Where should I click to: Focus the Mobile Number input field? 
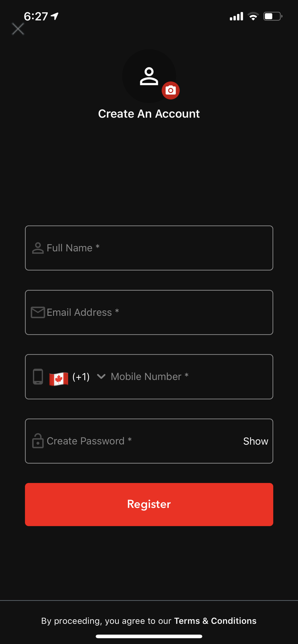click(190, 377)
